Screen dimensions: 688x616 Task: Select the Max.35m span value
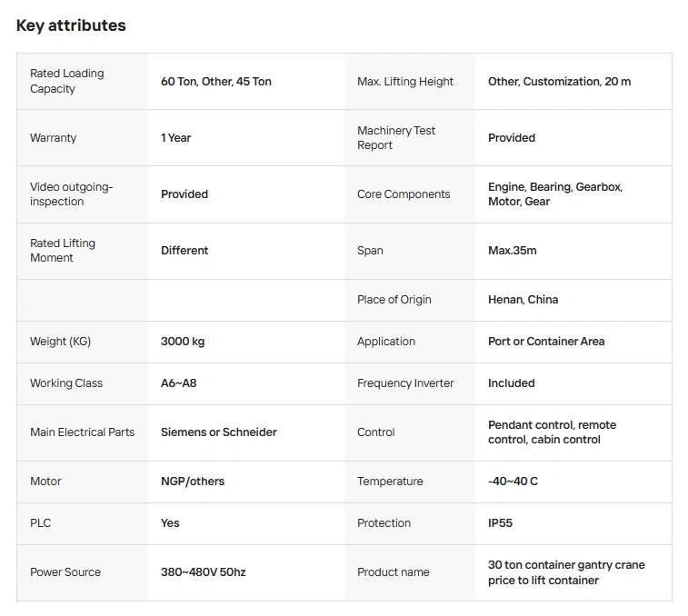click(513, 251)
